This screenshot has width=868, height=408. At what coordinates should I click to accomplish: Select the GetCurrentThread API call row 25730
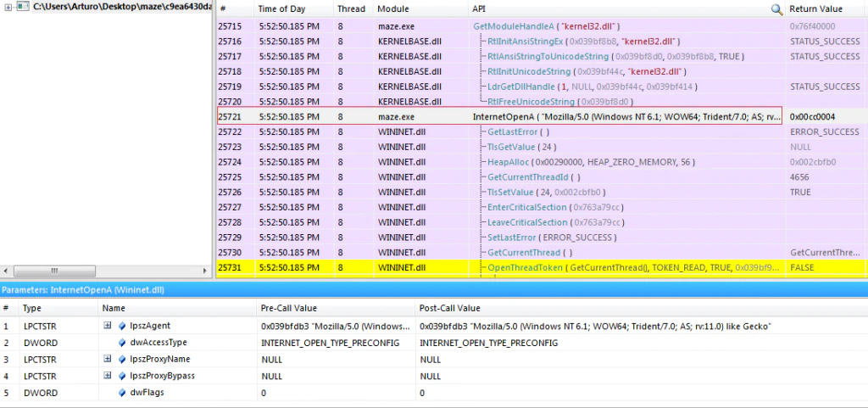(542, 253)
